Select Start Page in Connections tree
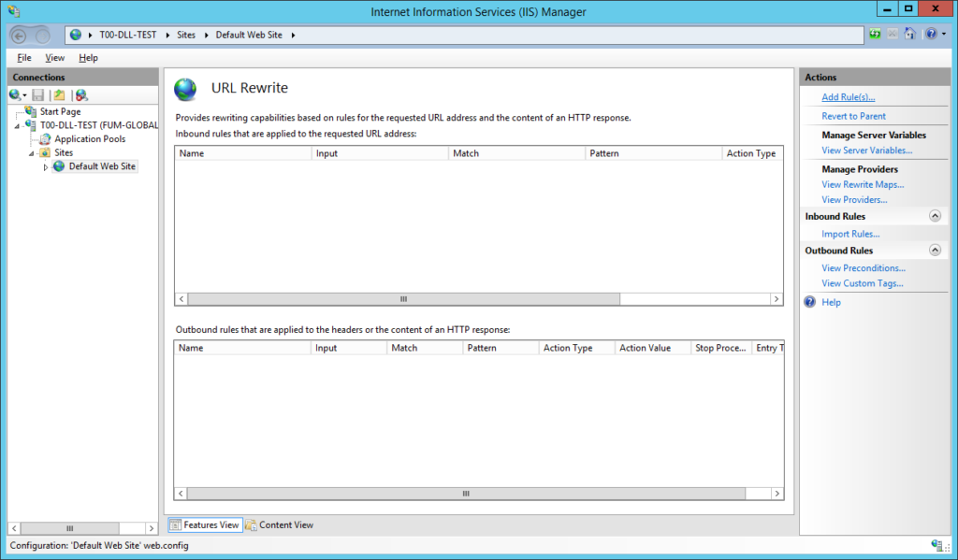958x560 pixels. pyautogui.click(x=60, y=111)
